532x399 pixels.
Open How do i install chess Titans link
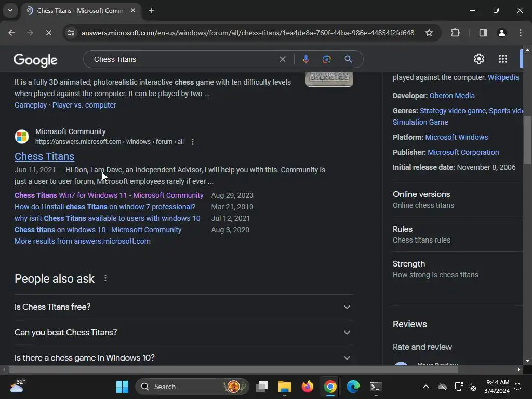(105, 207)
